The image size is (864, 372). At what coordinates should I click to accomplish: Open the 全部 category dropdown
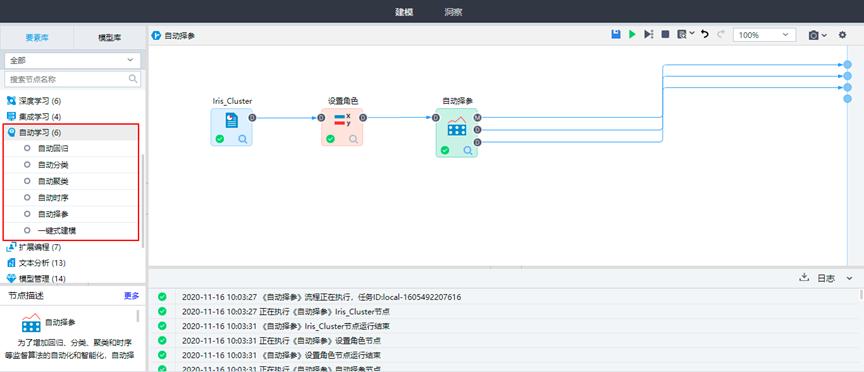click(72, 60)
